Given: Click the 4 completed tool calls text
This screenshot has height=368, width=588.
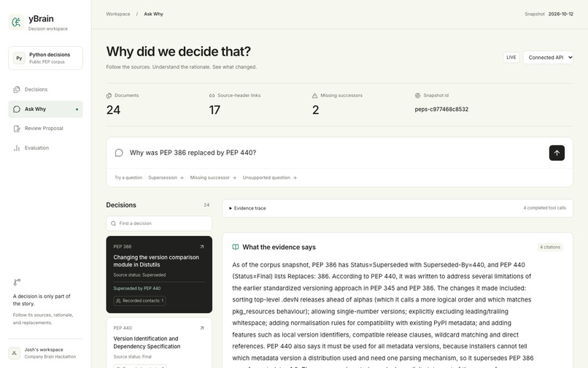Looking at the screenshot, I should coord(544,208).
